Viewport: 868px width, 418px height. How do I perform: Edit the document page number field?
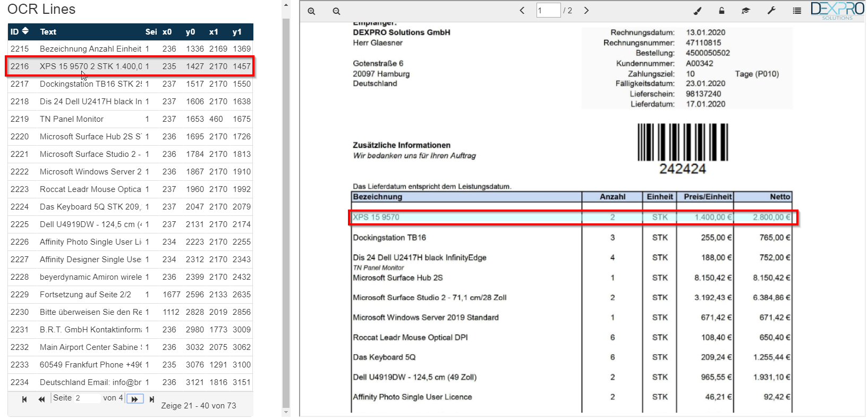click(548, 10)
